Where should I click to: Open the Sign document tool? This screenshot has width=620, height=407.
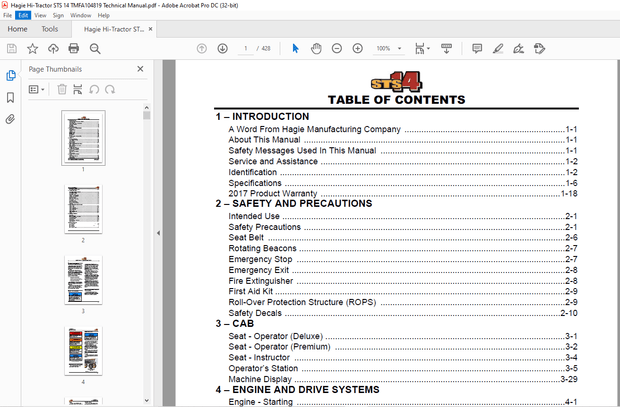518,49
